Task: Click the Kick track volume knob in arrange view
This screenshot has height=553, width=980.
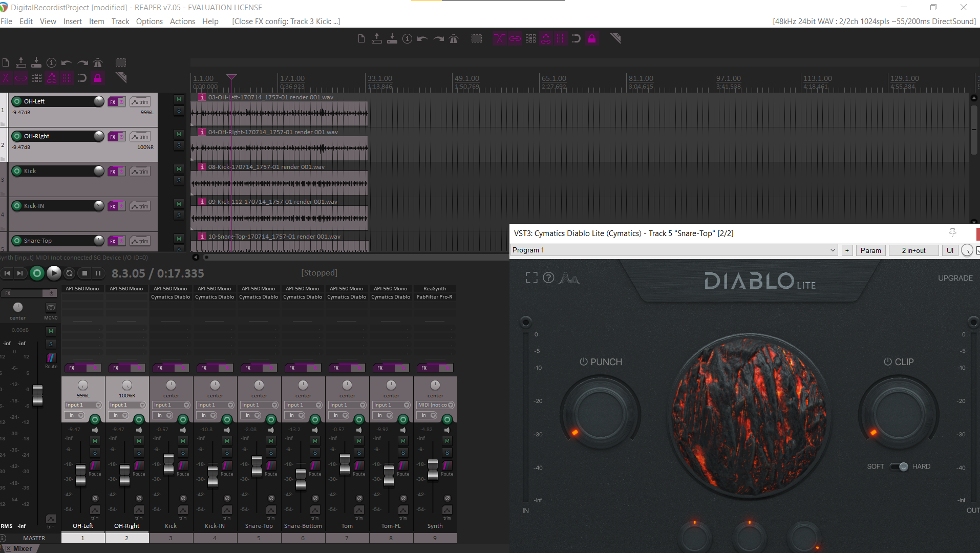Action: coord(99,171)
